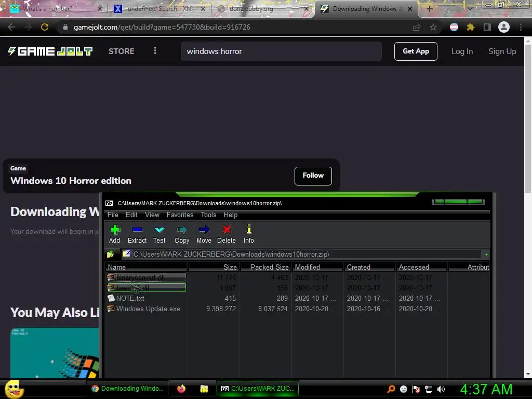Click the Game Jolt logo
The width and height of the screenshot is (532, 399).
pos(50,51)
